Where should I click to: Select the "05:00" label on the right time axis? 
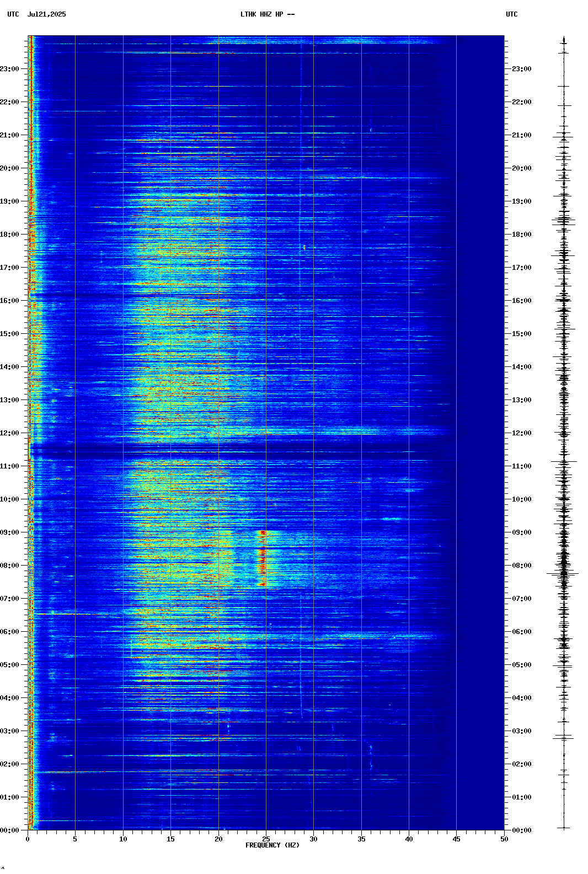click(522, 665)
